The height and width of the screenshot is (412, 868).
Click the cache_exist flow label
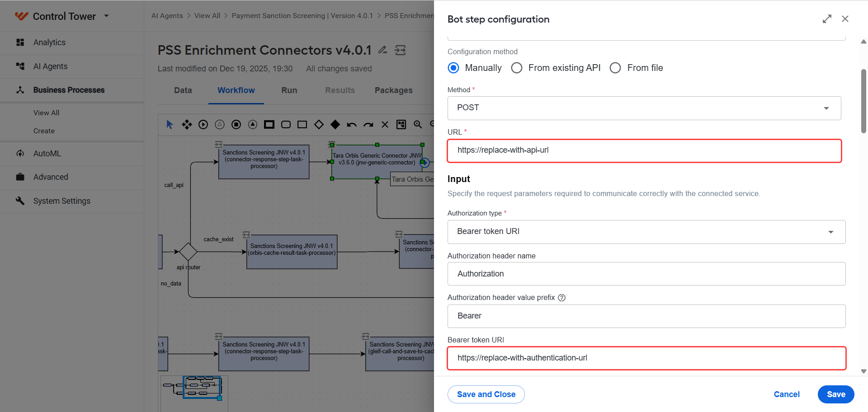coord(218,239)
